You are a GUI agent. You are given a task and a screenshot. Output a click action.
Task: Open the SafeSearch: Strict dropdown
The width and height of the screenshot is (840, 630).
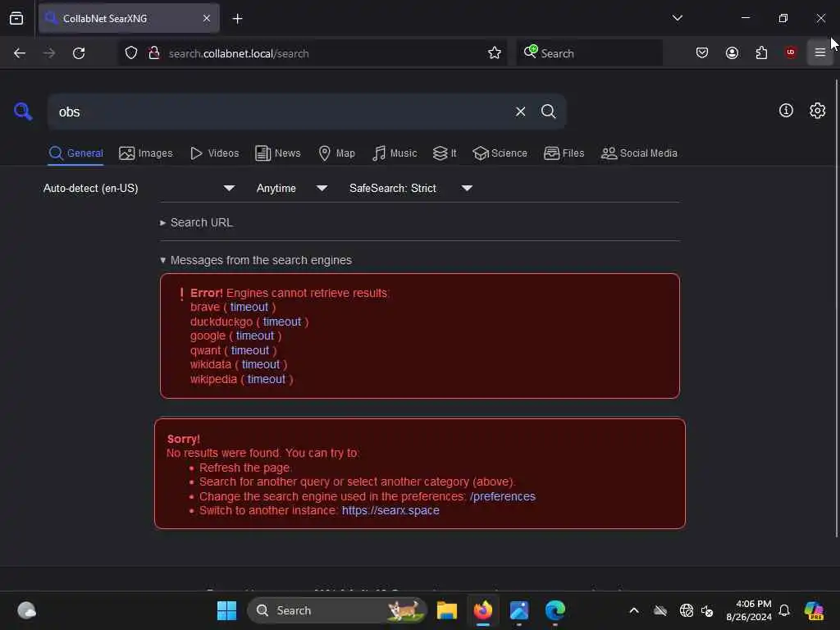[410, 188]
